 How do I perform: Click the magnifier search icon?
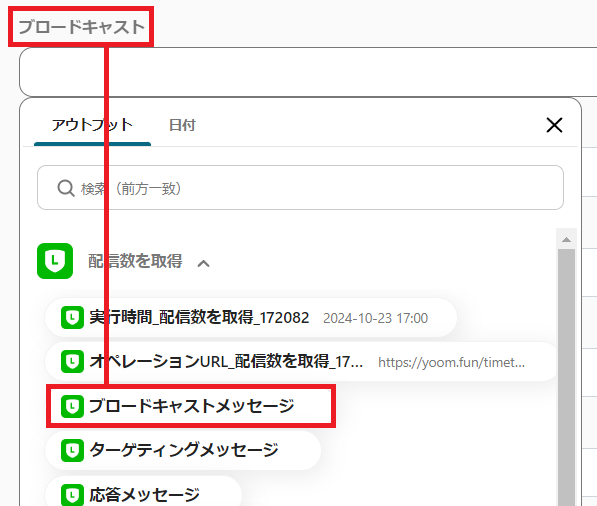(65, 188)
